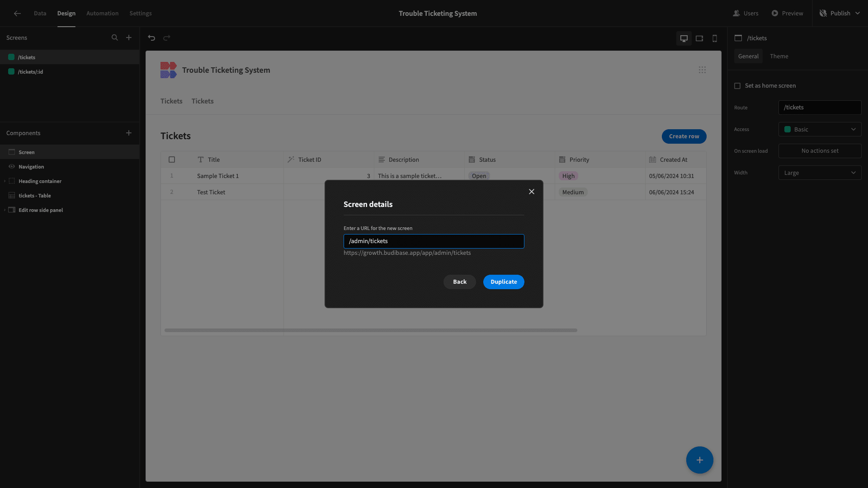
Task: Click the Open status tag
Action: click(479, 176)
